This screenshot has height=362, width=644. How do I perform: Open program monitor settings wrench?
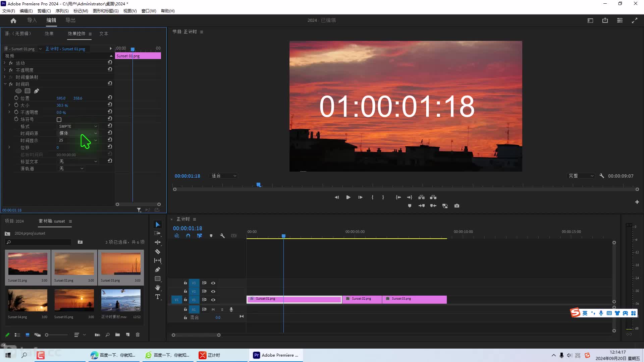click(602, 176)
